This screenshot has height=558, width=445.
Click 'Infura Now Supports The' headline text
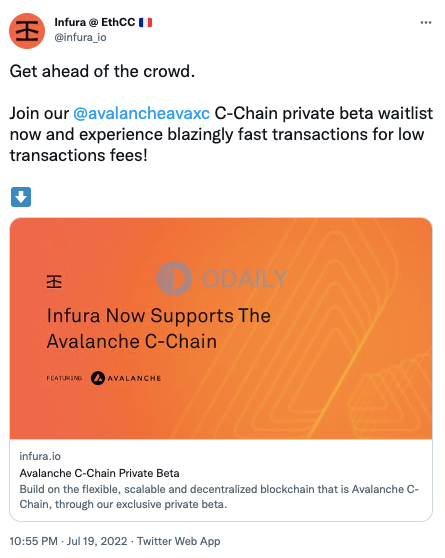pyautogui.click(x=159, y=316)
